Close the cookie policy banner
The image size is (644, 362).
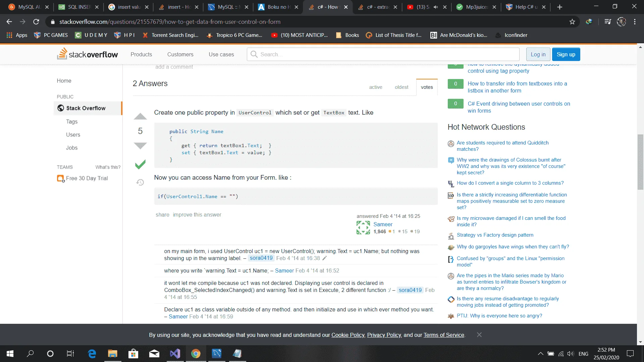pos(479,335)
